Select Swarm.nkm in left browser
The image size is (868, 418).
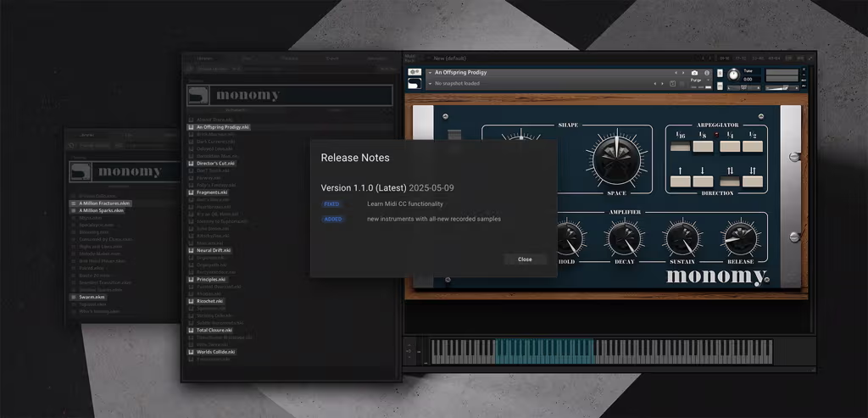point(88,297)
